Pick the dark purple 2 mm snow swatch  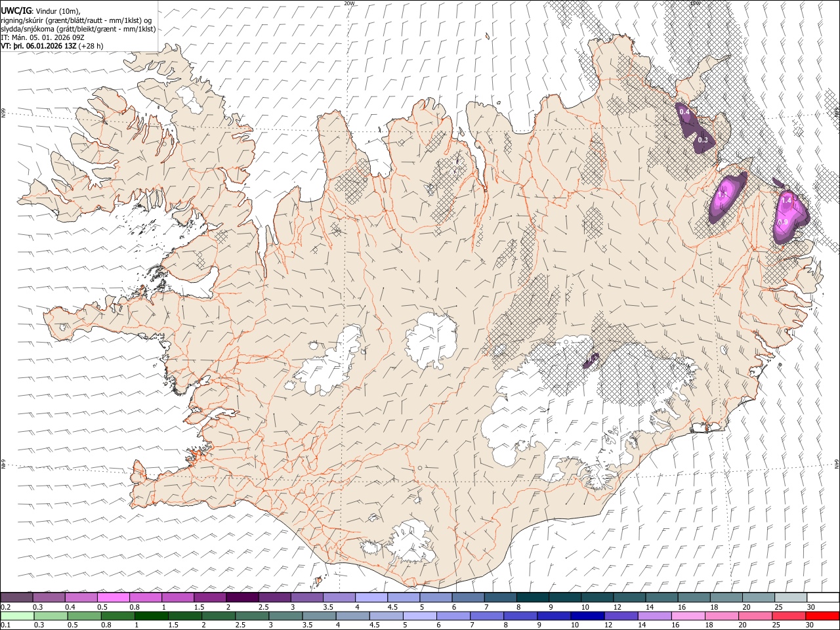(242, 598)
